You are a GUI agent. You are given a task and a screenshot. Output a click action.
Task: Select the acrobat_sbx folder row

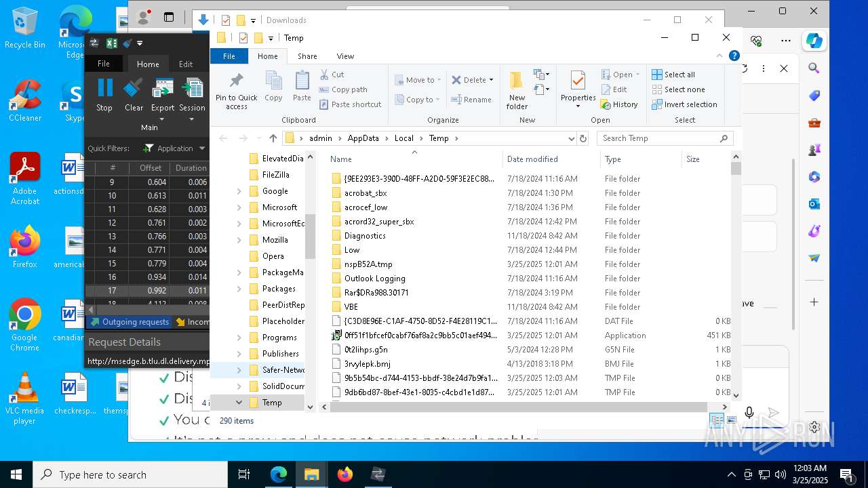click(531, 193)
